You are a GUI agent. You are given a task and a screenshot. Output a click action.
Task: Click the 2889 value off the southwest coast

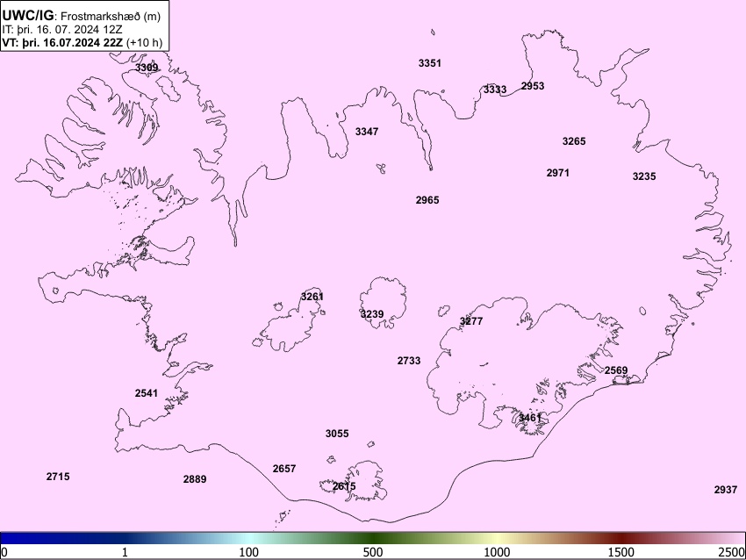pos(195,479)
